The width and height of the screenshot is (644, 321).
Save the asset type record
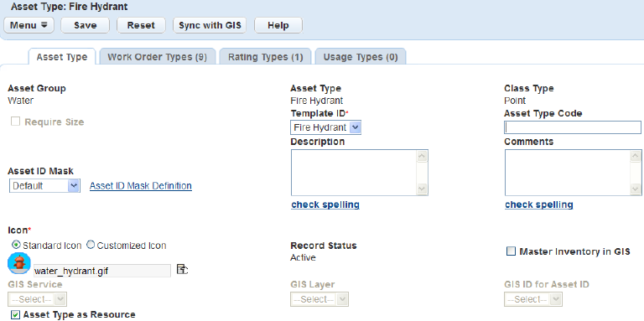tap(85, 25)
